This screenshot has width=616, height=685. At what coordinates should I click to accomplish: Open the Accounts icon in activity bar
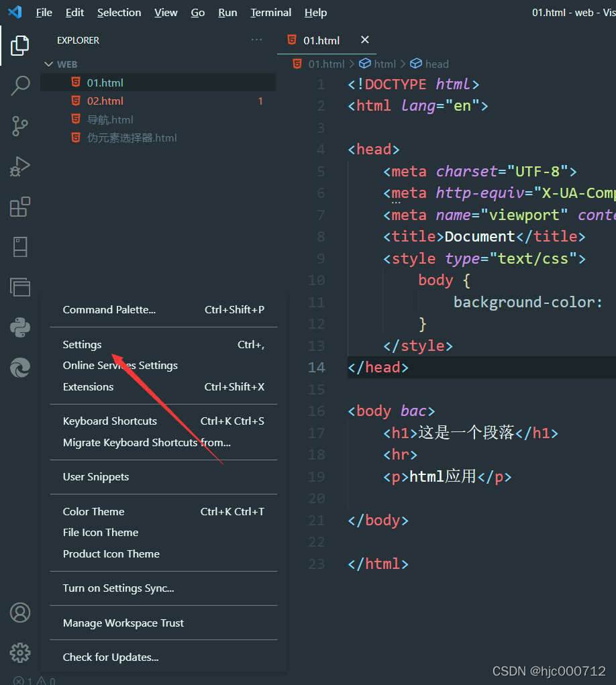[x=20, y=613]
